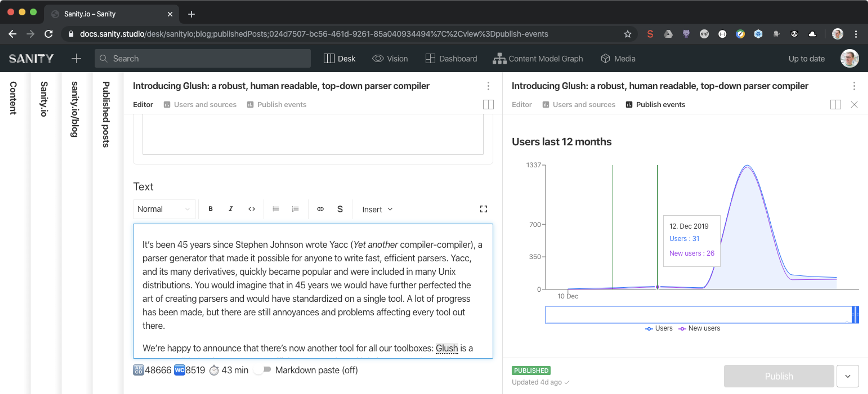Screen dimensions: 868x394
Task: Click into the text editor body
Action: click(x=313, y=291)
